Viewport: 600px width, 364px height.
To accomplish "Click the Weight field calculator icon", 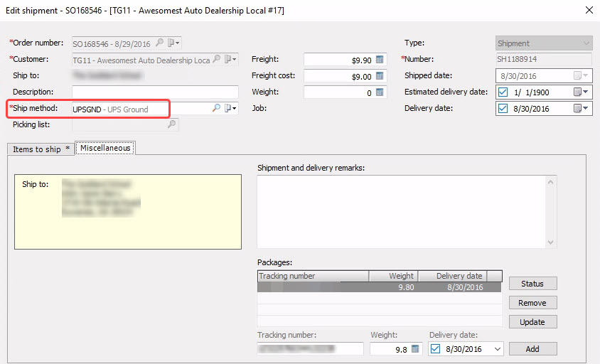I will pyautogui.click(x=380, y=92).
